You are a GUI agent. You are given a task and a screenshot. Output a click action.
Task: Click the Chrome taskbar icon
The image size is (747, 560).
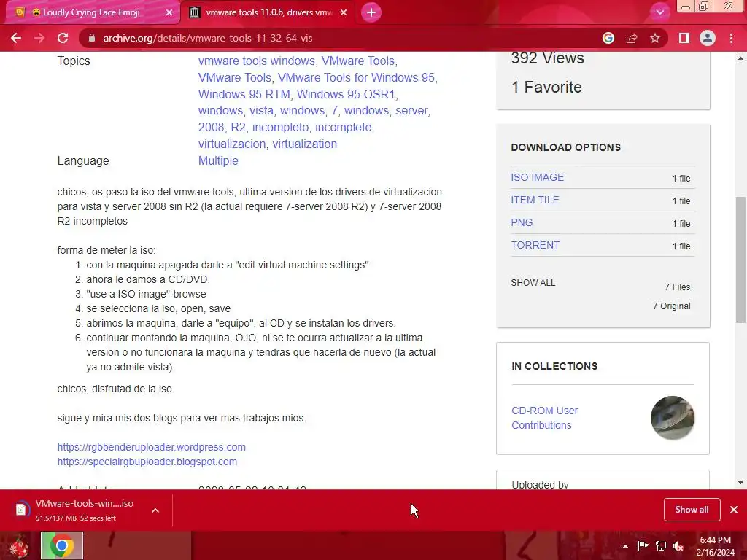(62, 545)
